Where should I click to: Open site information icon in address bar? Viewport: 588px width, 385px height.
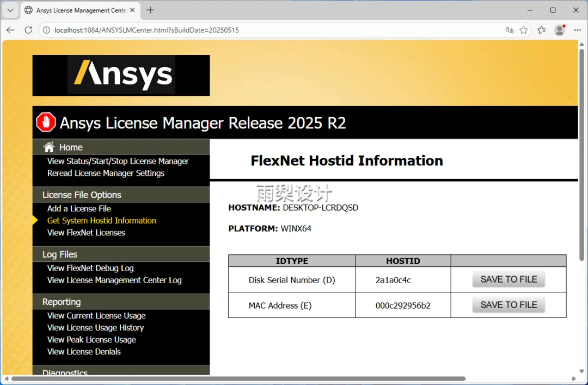[x=46, y=30]
